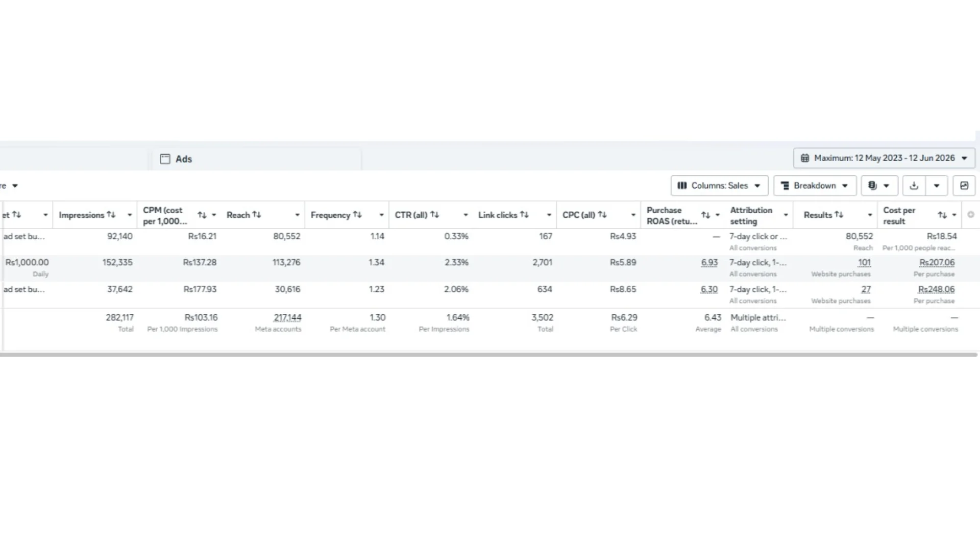Open the Frequency column options arrow
This screenshot has width=980, height=551.
[x=381, y=215]
